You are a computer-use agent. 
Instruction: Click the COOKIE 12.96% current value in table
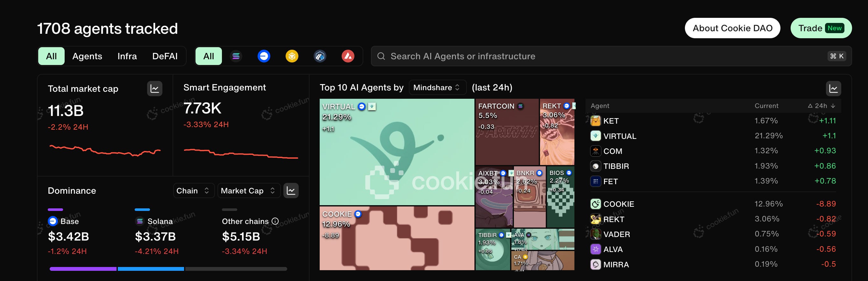pos(768,204)
